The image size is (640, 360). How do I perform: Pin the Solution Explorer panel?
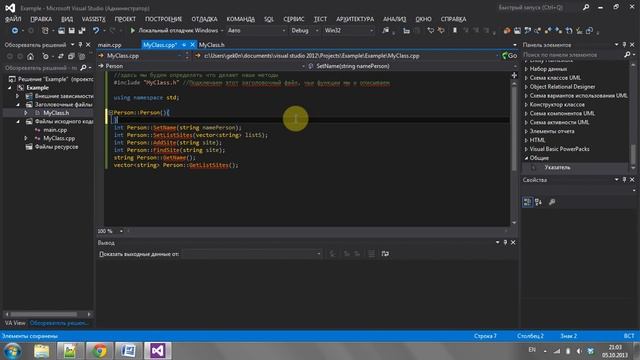click(x=80, y=45)
